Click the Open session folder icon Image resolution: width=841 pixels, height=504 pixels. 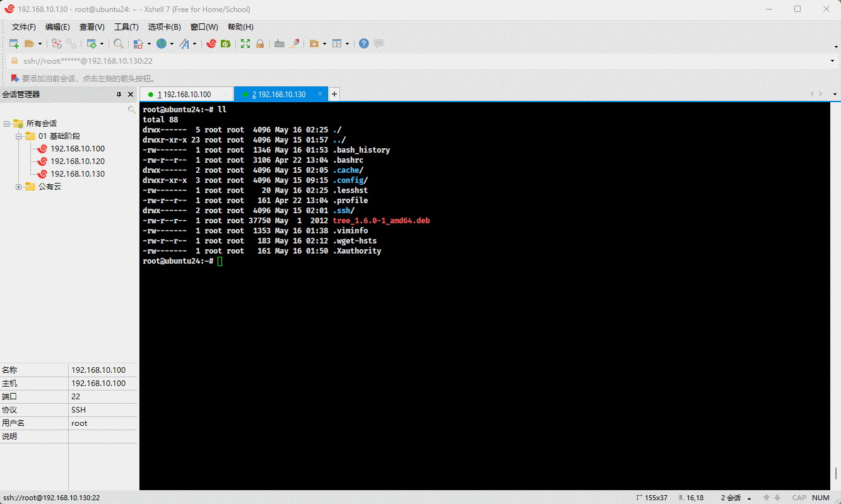29,44
